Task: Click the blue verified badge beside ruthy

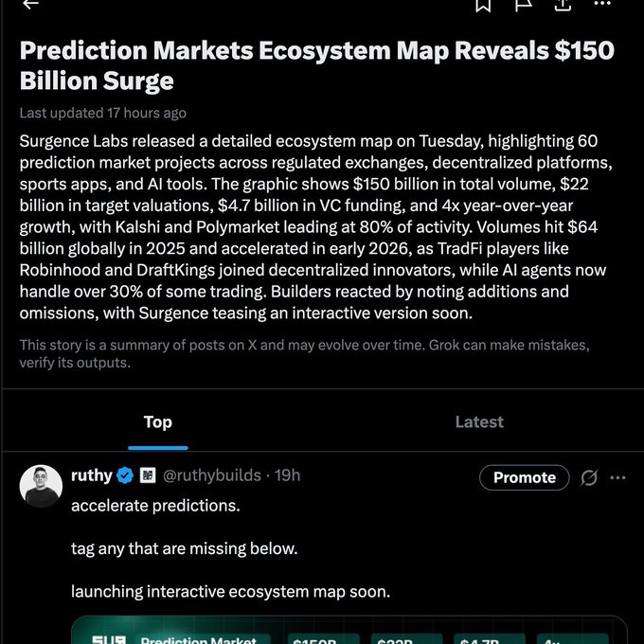Action: coord(125,475)
